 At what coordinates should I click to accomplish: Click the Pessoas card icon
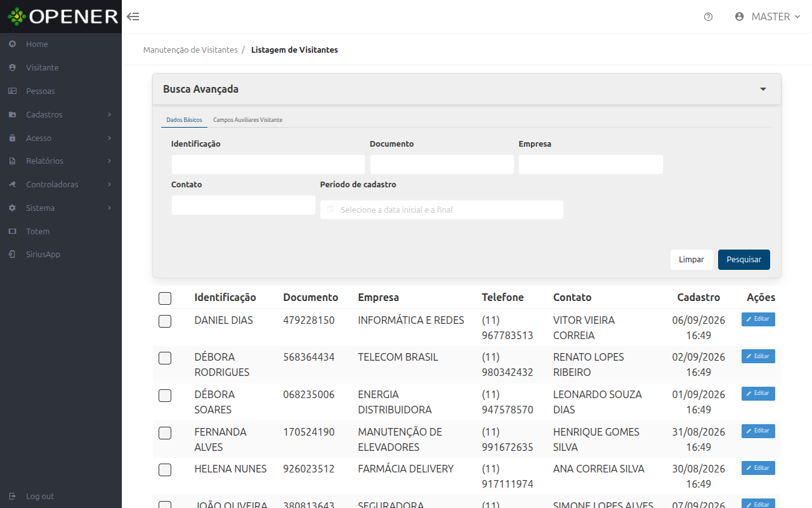(12, 91)
